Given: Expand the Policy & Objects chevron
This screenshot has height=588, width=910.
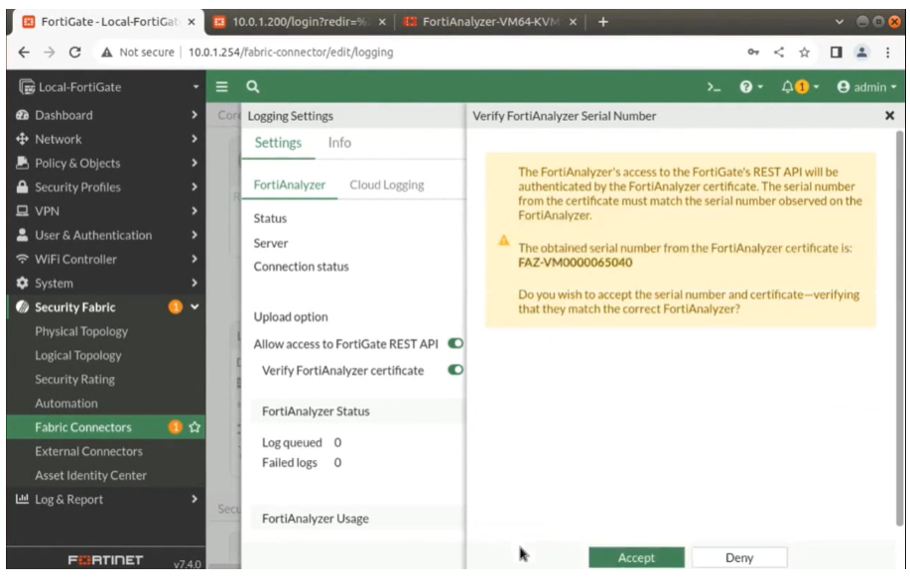Looking at the screenshot, I should [195, 163].
